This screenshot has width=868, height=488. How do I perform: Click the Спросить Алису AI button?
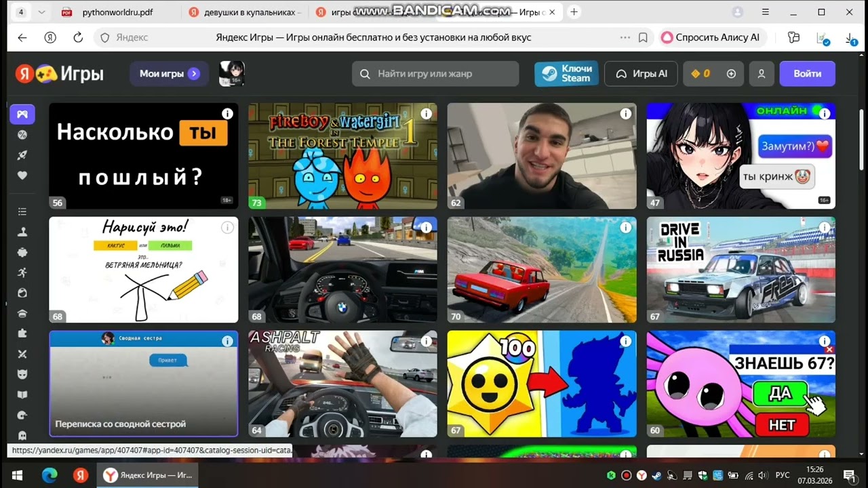pyautogui.click(x=711, y=38)
